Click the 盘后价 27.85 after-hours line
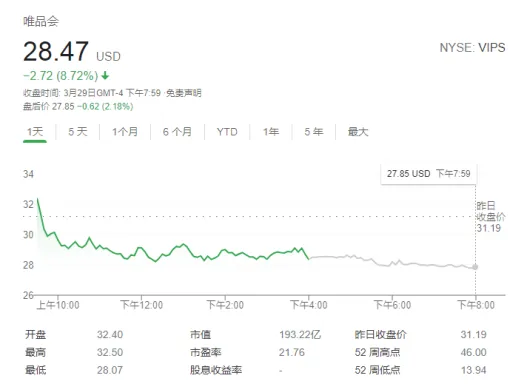The image size is (508, 385). [78, 106]
